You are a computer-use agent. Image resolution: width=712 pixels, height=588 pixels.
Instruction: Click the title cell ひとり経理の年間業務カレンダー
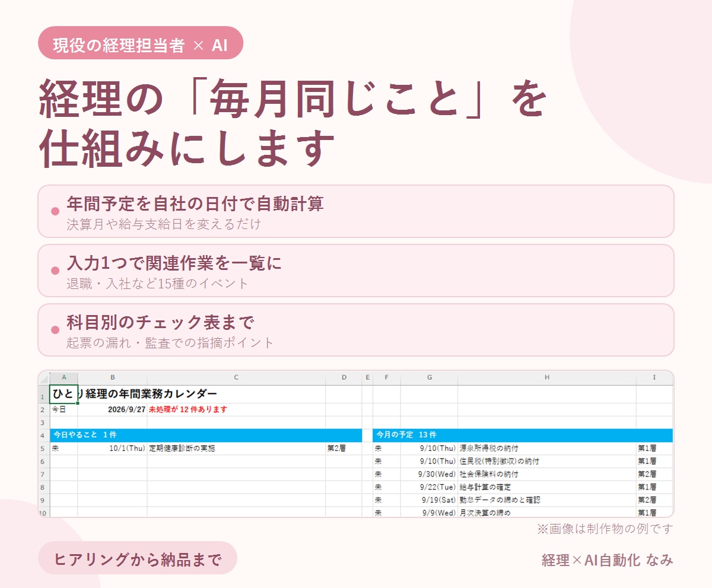135,394
